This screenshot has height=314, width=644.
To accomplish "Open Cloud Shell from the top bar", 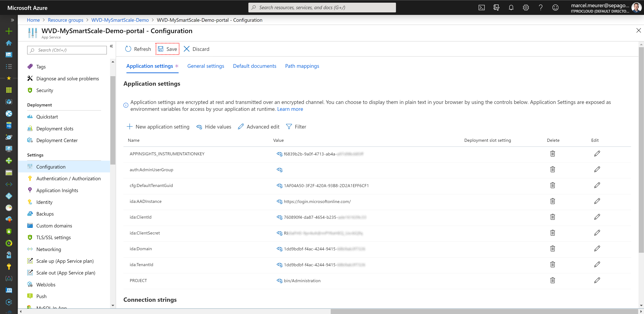I will 481,8.
